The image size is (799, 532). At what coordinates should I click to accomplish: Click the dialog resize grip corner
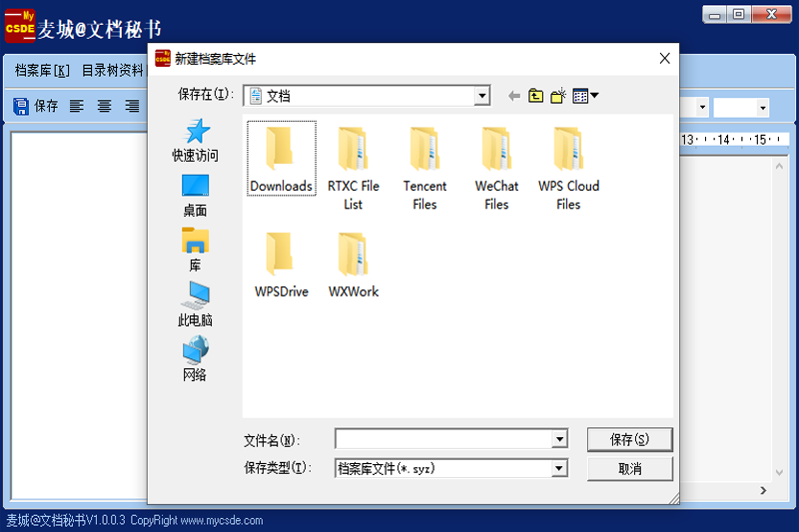[x=673, y=499]
